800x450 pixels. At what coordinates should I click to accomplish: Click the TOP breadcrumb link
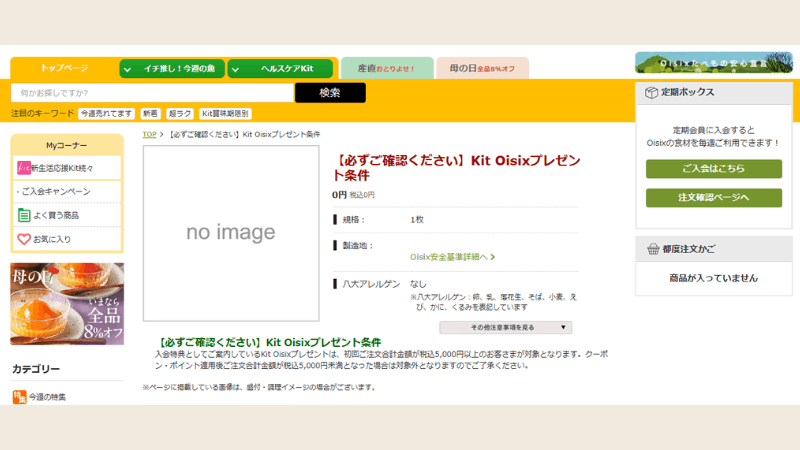tap(149, 134)
